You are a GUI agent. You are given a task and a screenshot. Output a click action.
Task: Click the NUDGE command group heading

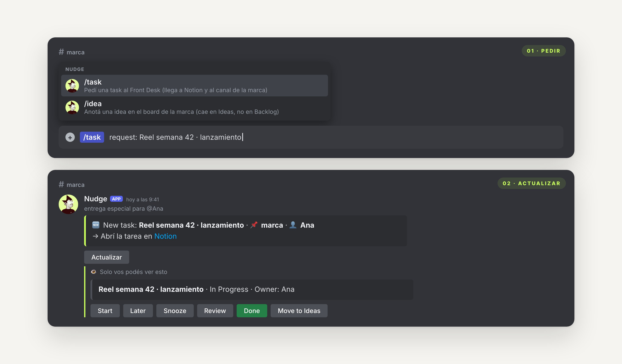coord(75,69)
